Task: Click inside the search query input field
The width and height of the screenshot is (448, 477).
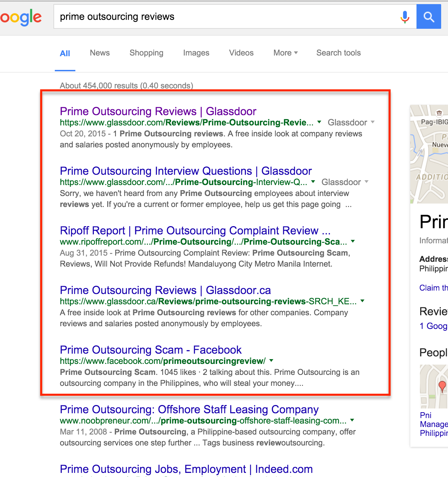Action: coord(206,16)
